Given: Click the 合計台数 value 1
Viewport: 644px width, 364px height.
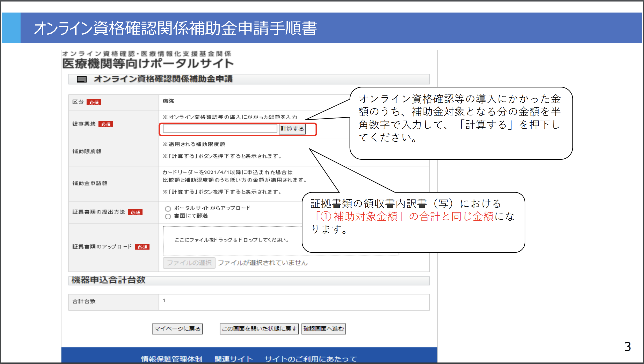Looking at the screenshot, I should 164,300.
